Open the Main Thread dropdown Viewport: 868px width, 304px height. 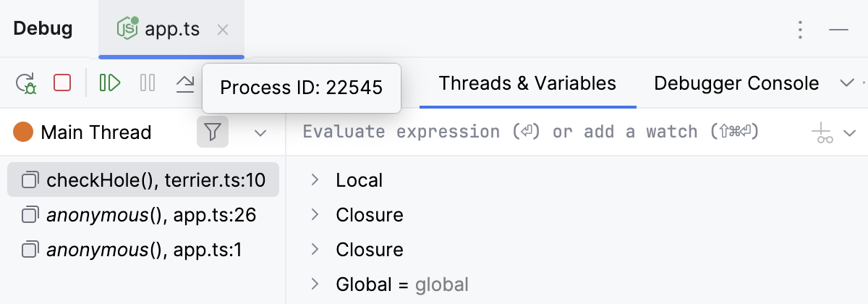click(x=260, y=132)
